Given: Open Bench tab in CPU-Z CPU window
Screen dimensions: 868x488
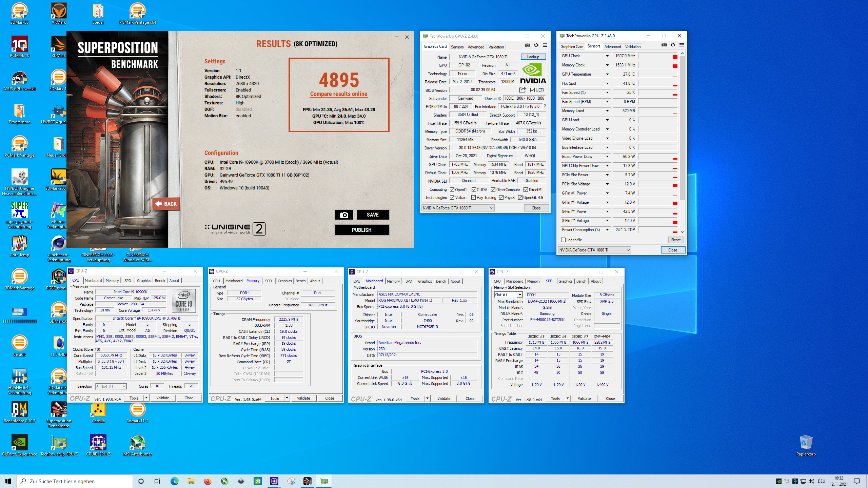Looking at the screenshot, I should (160, 281).
